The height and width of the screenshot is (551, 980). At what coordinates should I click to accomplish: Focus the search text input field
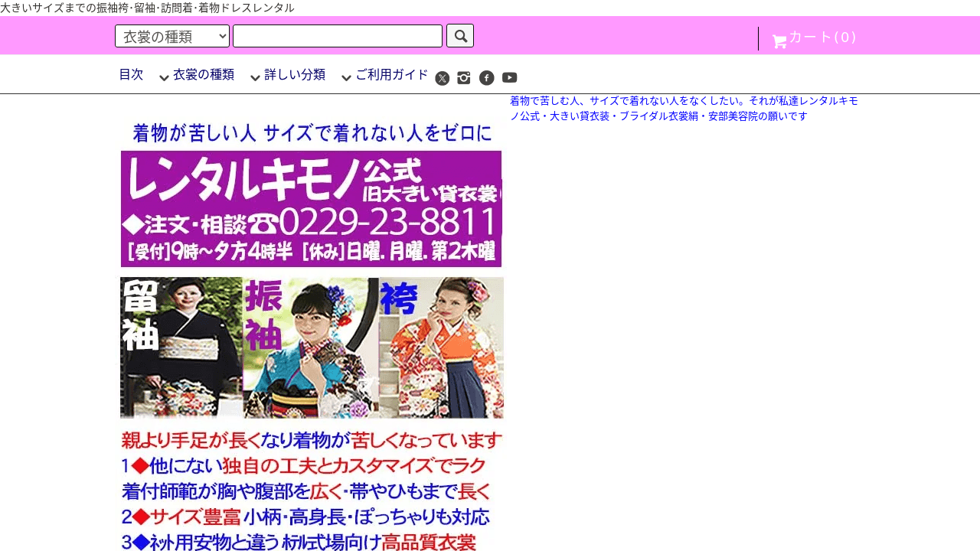pyautogui.click(x=338, y=36)
